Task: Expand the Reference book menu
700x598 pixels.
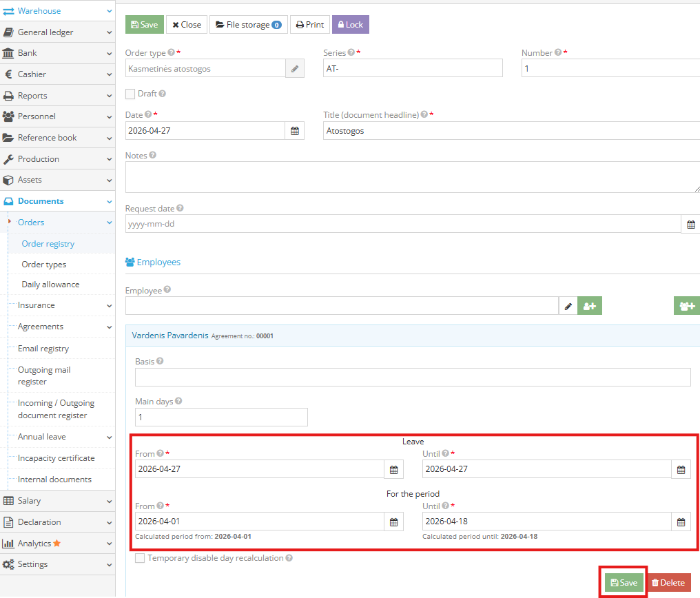Action: [x=58, y=138]
